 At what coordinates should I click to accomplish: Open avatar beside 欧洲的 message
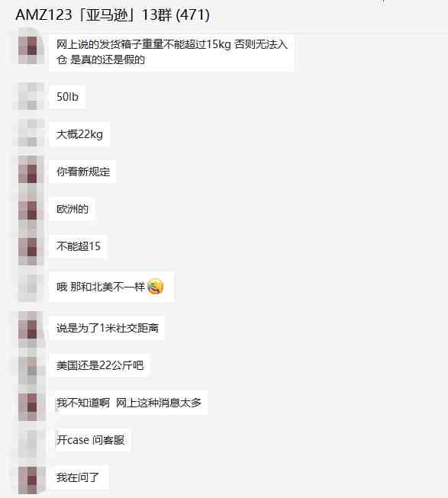(31, 208)
